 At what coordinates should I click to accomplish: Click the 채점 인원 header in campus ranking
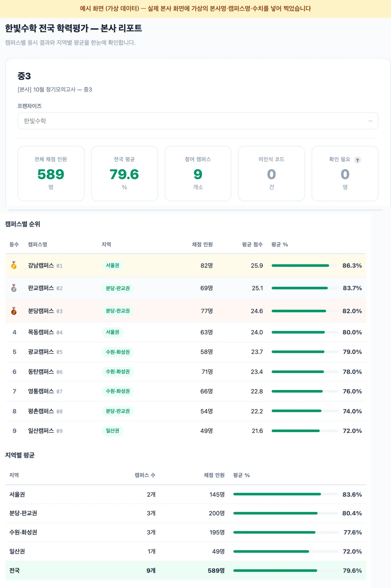tap(202, 244)
